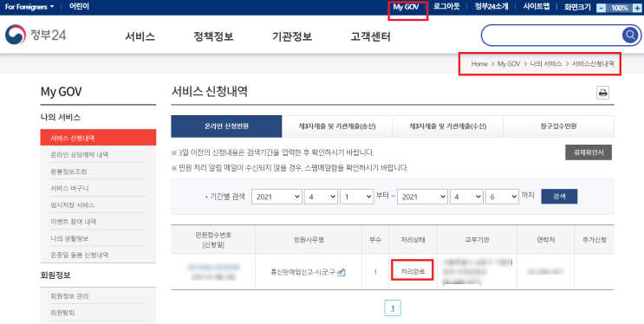
Task: Go to page 1 in pagination
Action: tap(393, 308)
